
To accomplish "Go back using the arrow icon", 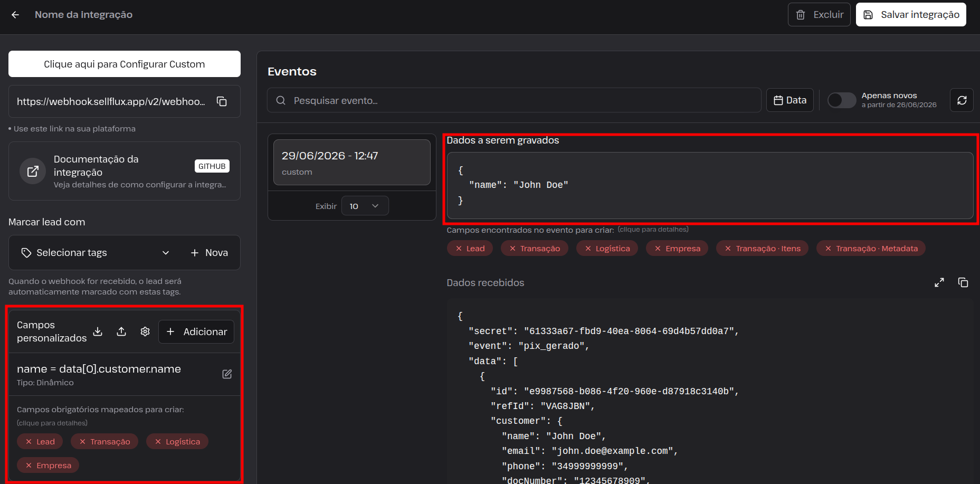I will point(15,15).
